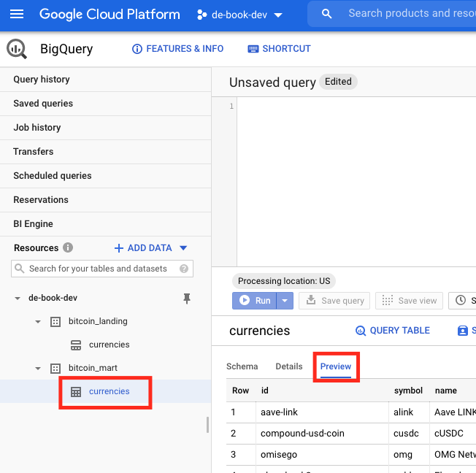476x473 pixels.
Task: Open the ADD DATA dropdown arrow
Action: point(183,248)
